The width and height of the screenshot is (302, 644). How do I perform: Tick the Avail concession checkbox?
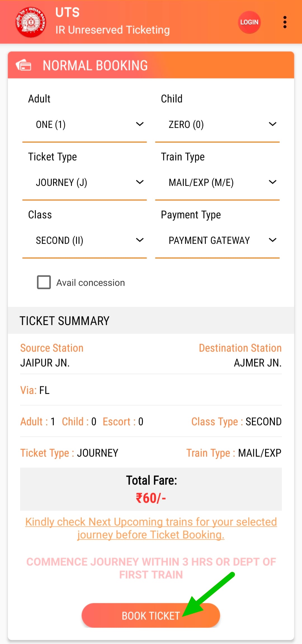coord(44,282)
